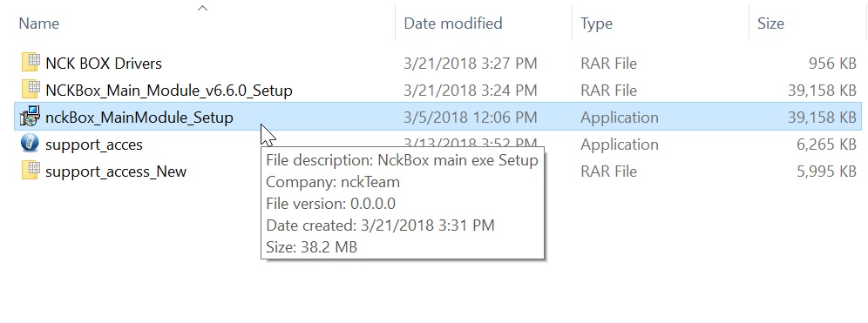Viewport: 868px width, 323px height.
Task: Click the 956 KB size cell
Action: pyautogui.click(x=832, y=64)
